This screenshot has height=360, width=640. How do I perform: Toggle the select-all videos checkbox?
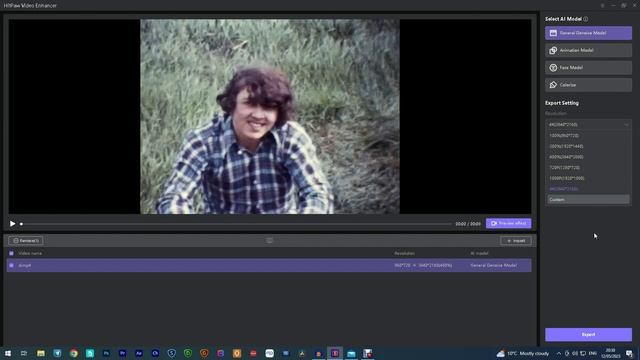[11, 253]
